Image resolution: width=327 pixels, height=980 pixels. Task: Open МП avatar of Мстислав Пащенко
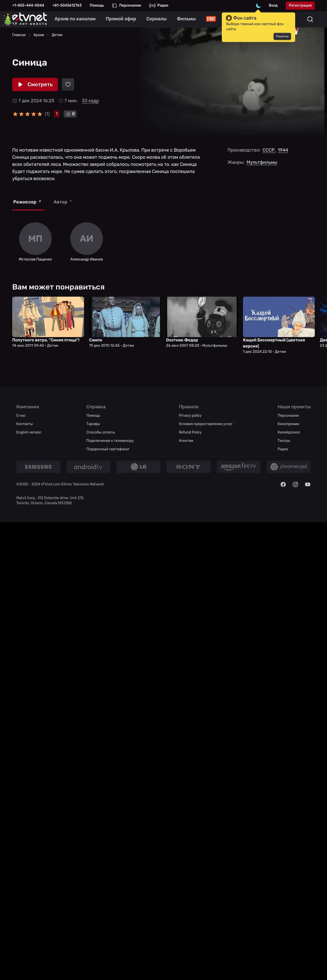(35, 239)
